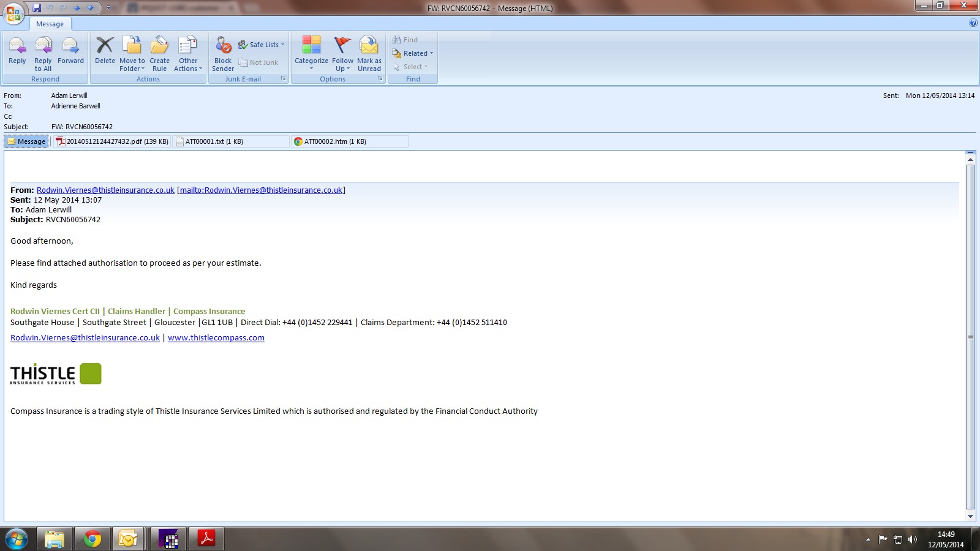Open the Follow Up flag menu

coord(342,54)
